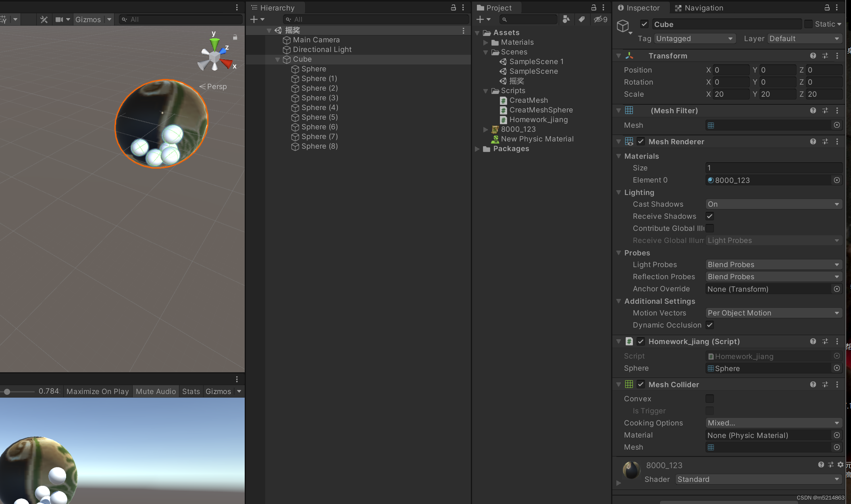Switch to the Navigation tab
The width and height of the screenshot is (851, 504).
pos(699,8)
